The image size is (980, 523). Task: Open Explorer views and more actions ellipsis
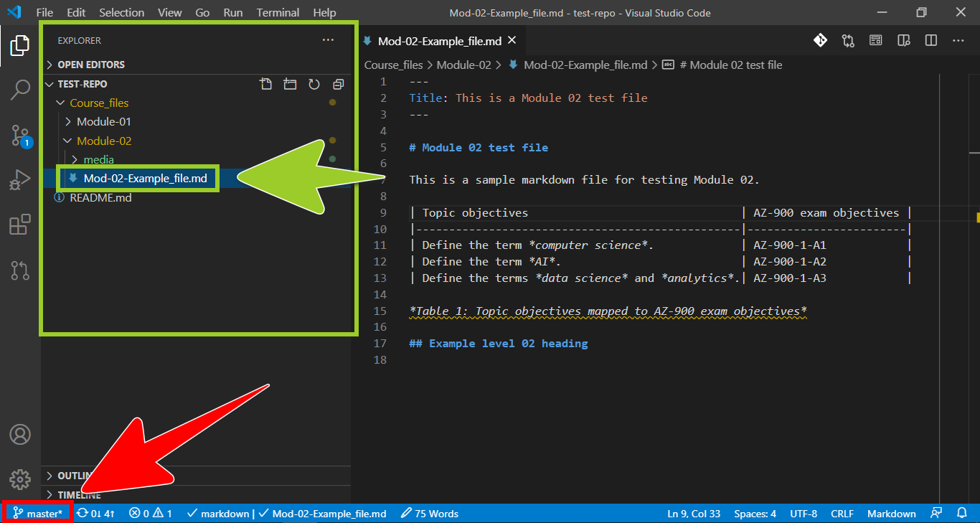point(328,40)
